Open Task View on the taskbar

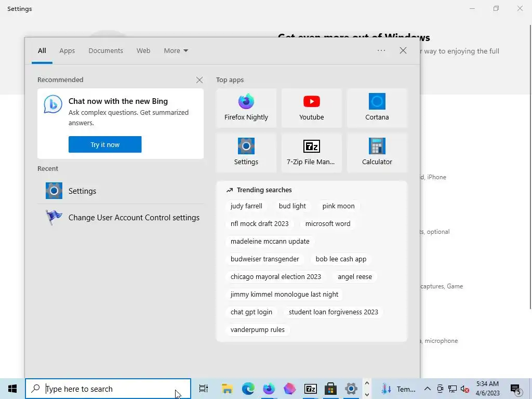203,389
